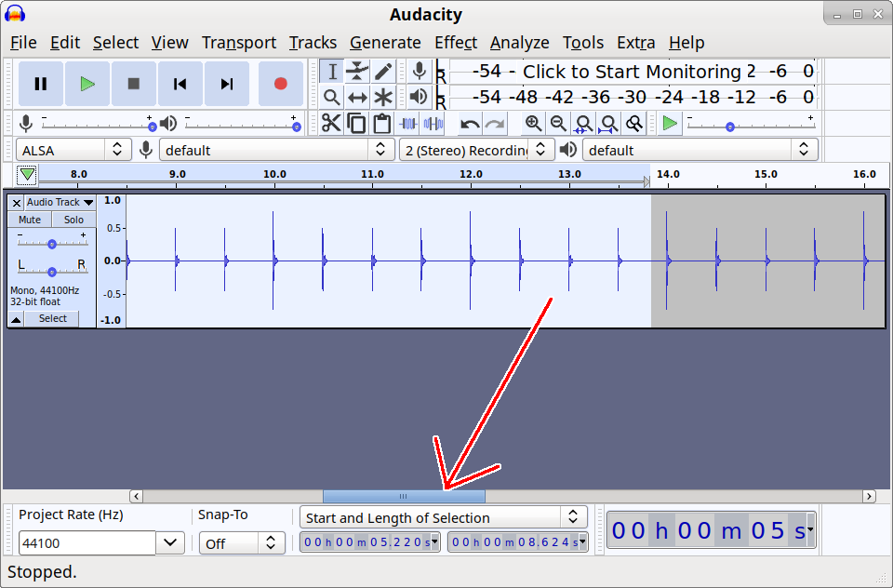Skip to start of the project
893x588 pixels.
click(x=180, y=84)
